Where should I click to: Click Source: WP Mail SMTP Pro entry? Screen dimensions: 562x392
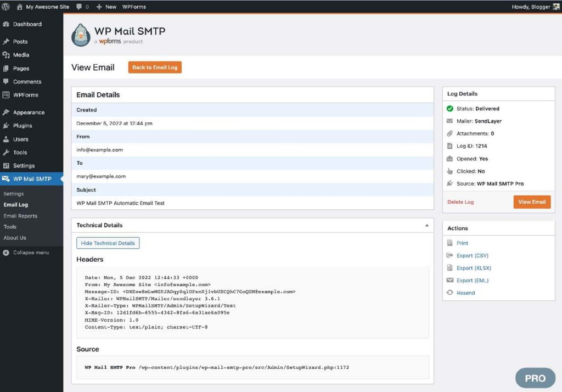pos(490,183)
